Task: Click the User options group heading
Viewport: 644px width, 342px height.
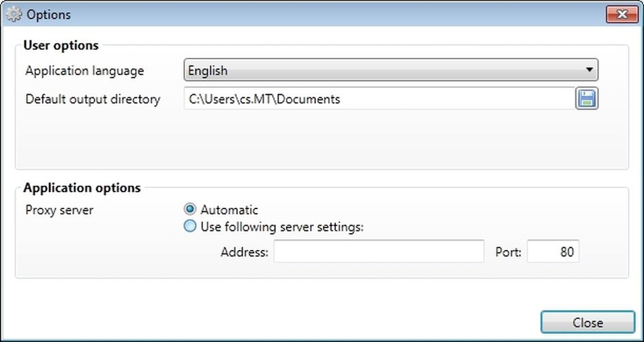Action: 61,46
